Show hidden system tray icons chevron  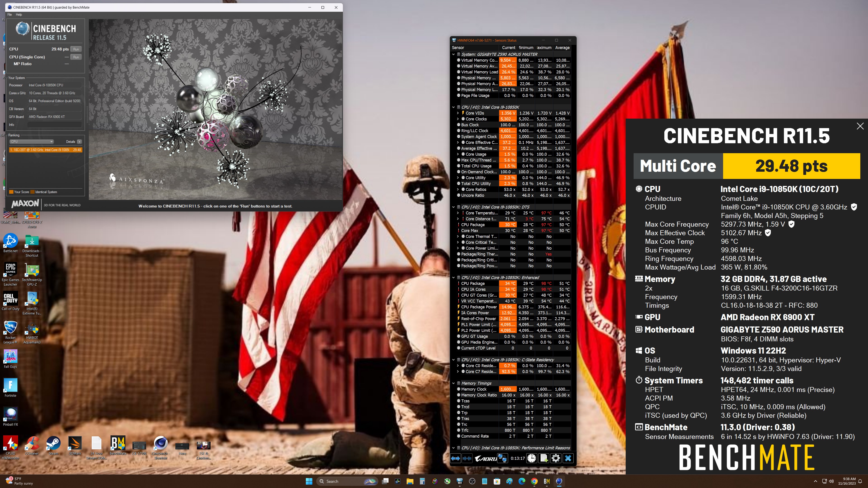tap(815, 481)
